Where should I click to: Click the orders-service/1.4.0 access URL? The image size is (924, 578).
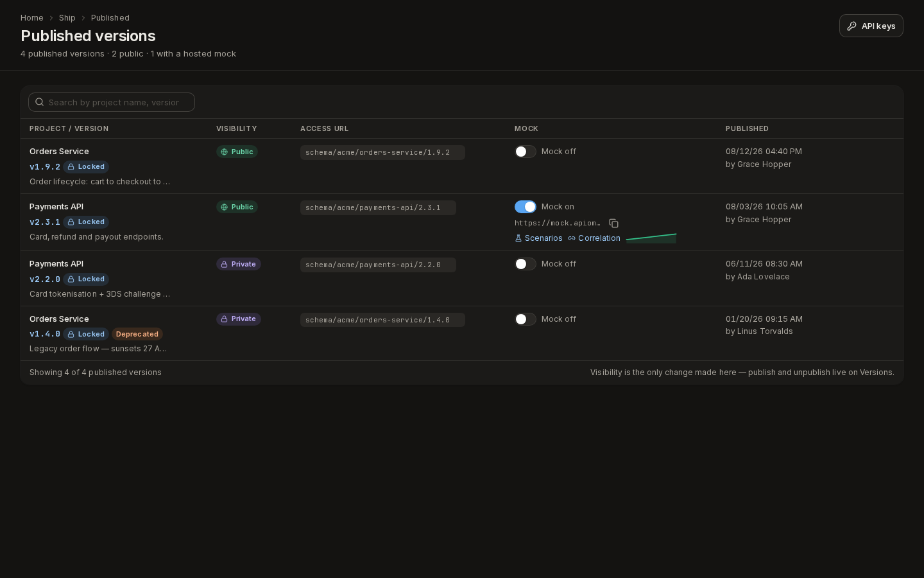pyautogui.click(x=382, y=320)
